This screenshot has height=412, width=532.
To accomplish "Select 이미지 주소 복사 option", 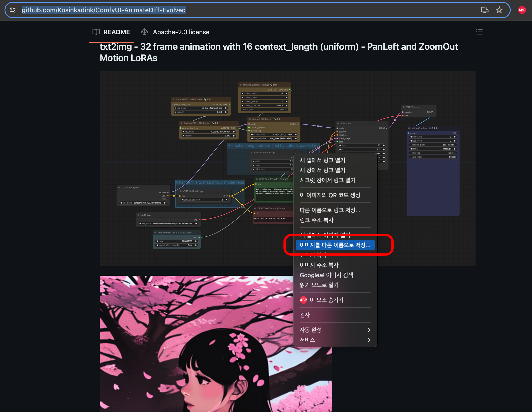I will pos(319,265).
